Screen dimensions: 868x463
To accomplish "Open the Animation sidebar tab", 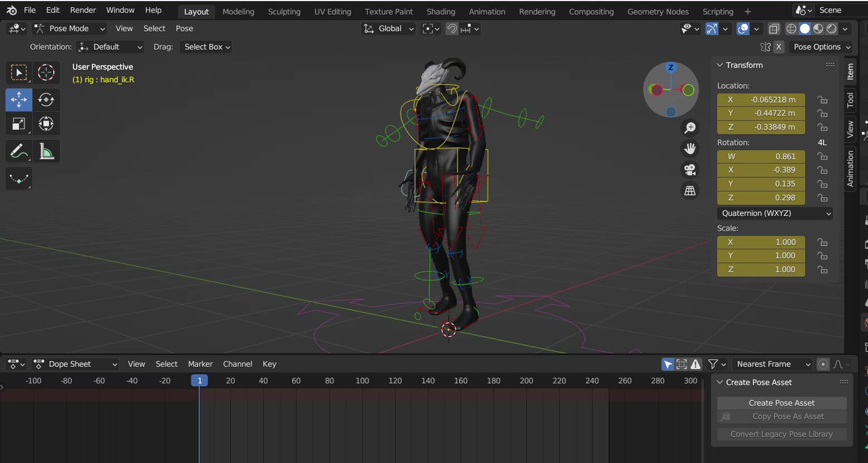I will click(850, 168).
